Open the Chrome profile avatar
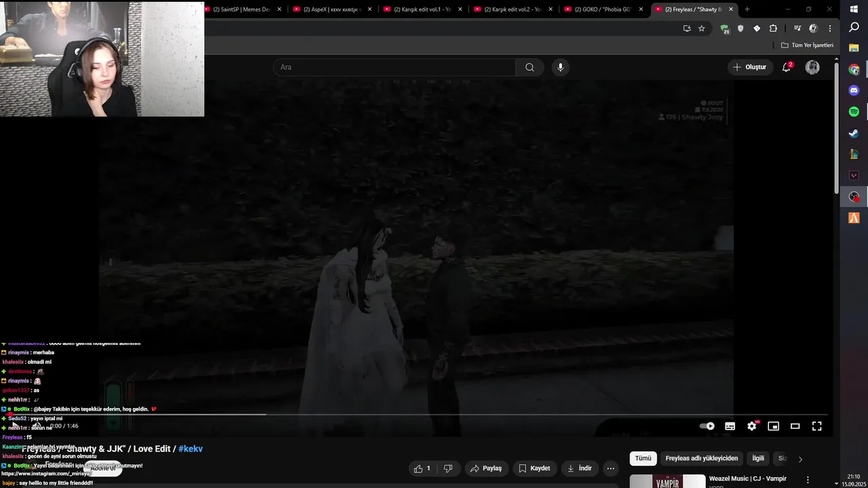 coord(813,28)
